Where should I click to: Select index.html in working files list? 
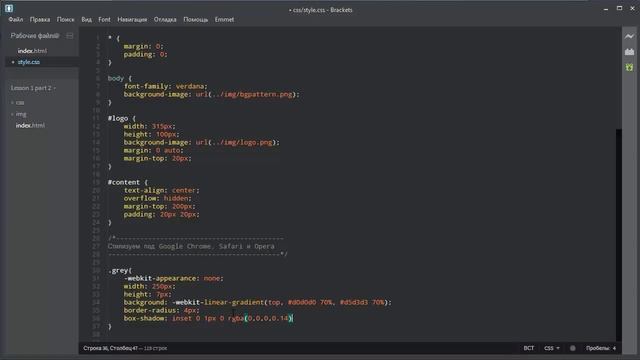click(x=32, y=51)
